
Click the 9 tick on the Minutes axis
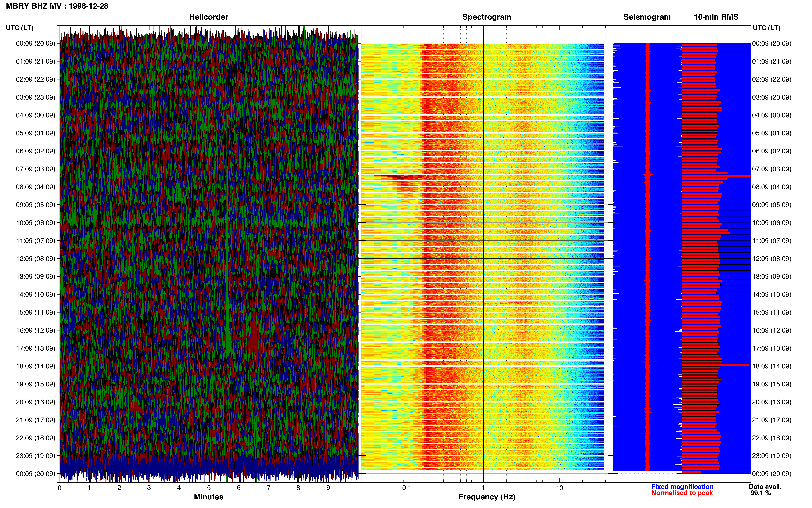tap(328, 488)
